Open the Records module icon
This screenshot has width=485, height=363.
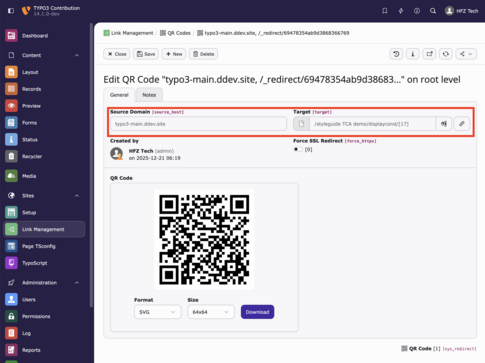coord(11,89)
